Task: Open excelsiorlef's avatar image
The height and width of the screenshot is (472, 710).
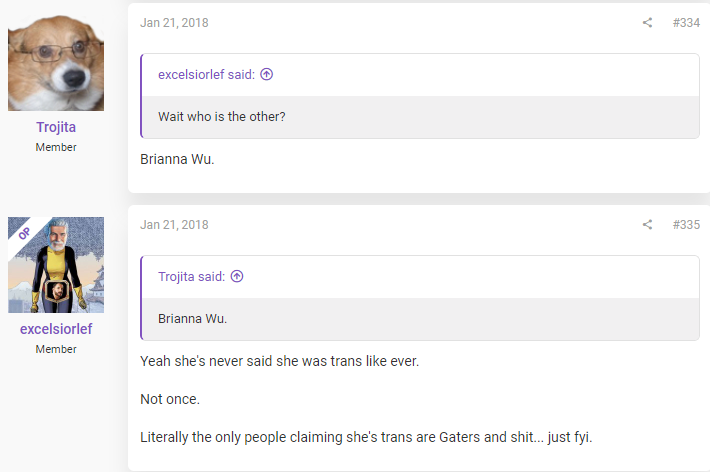Action: click(56, 265)
